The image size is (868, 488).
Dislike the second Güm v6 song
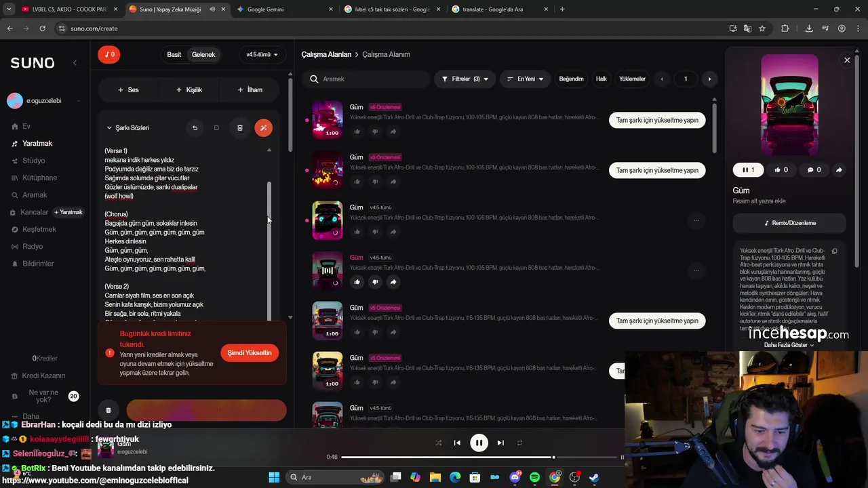tap(375, 182)
